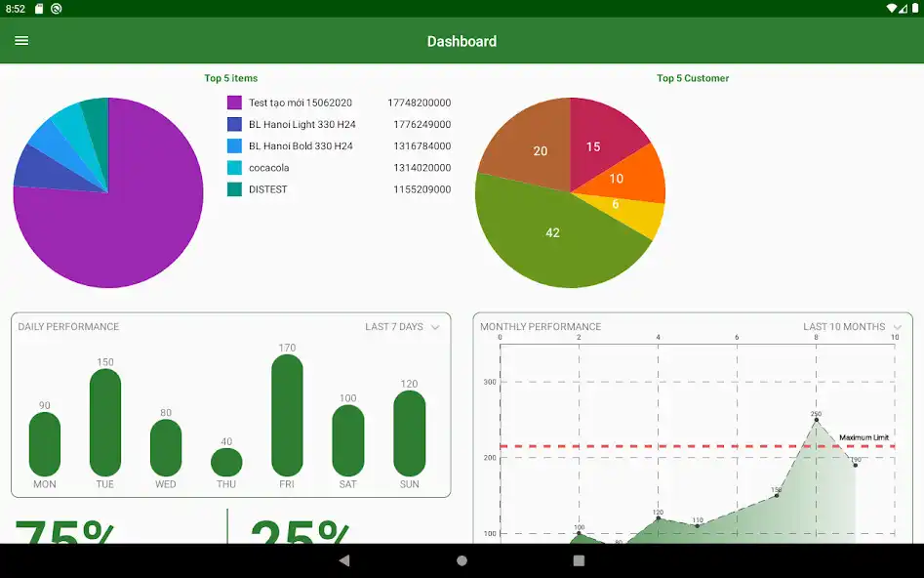Tap the SUN bar showing 120
Image resolution: width=924 pixels, height=578 pixels.
[x=410, y=433]
